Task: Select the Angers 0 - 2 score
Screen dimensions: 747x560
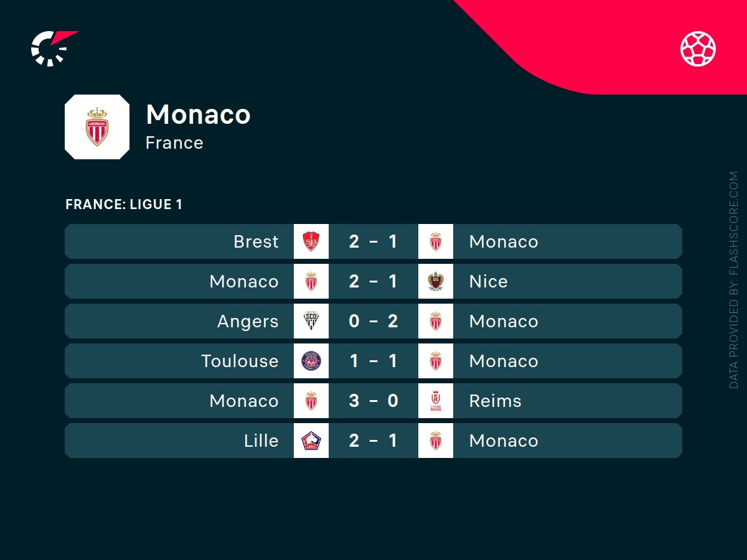Action: [x=374, y=321]
